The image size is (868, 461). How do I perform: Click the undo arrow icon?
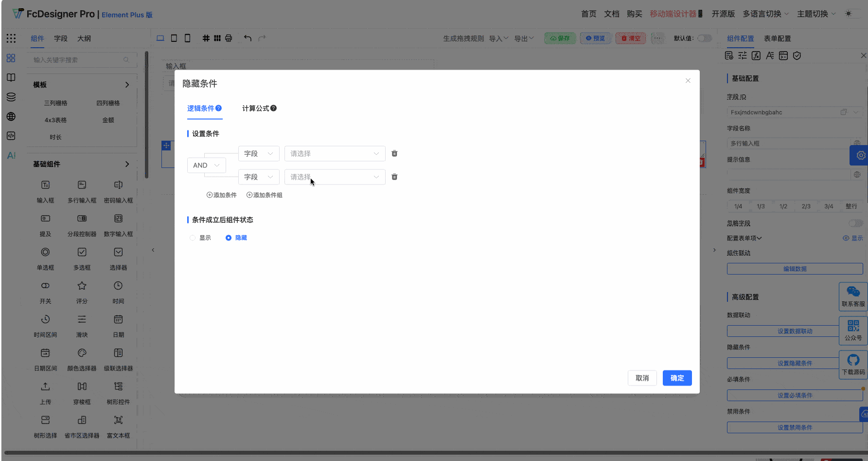point(248,37)
